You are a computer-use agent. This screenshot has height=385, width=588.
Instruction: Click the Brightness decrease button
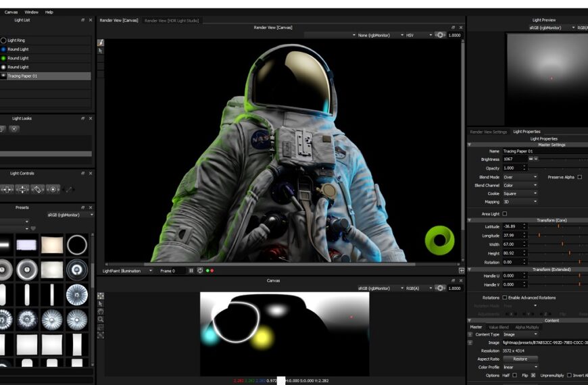(x=531, y=159)
